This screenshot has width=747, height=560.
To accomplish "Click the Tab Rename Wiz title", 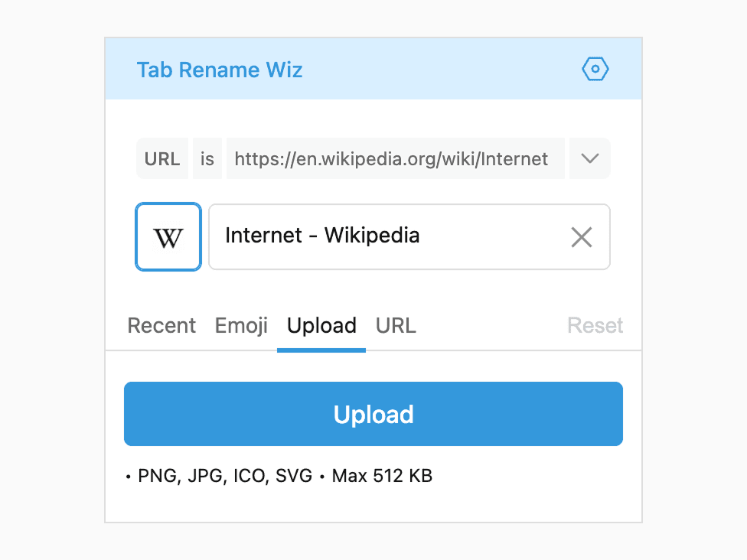I will (220, 70).
